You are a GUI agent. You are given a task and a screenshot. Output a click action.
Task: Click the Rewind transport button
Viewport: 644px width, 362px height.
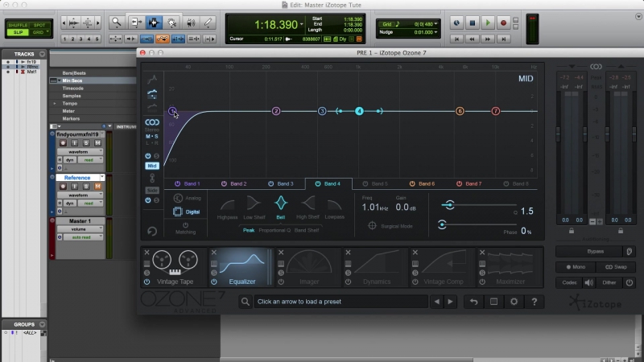point(472,39)
